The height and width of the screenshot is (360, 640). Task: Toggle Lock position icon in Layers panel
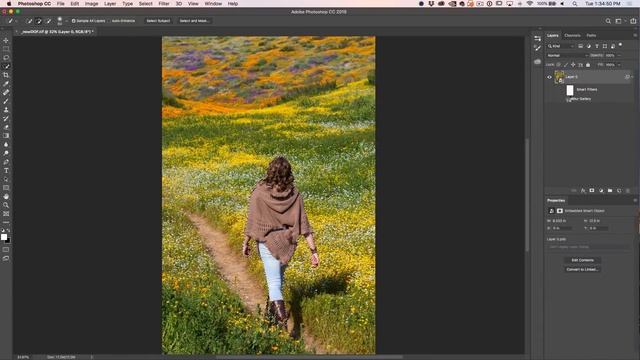point(573,65)
